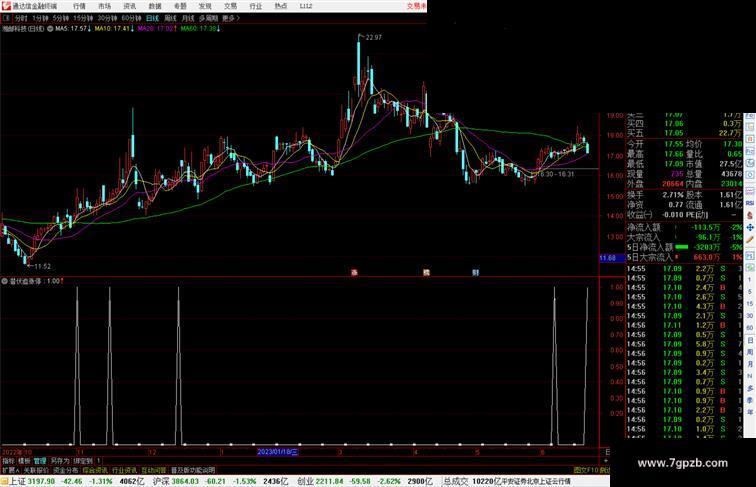Open the 综合资讯 tab

click(x=95, y=470)
